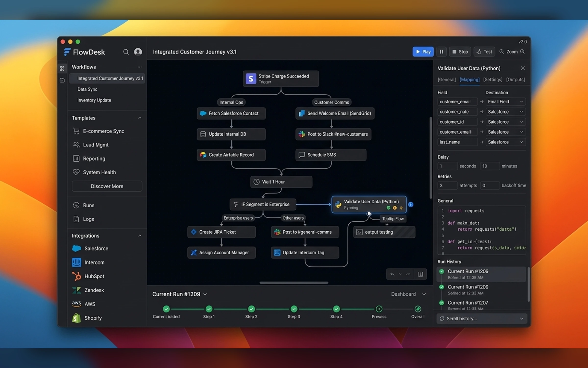Image resolution: width=588 pixels, height=368 pixels.
Task: Collapse the Integrations section
Action: [x=140, y=236]
